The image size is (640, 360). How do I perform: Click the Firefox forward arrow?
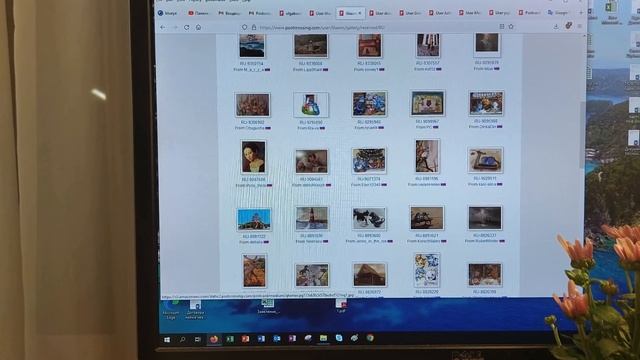[175, 27]
